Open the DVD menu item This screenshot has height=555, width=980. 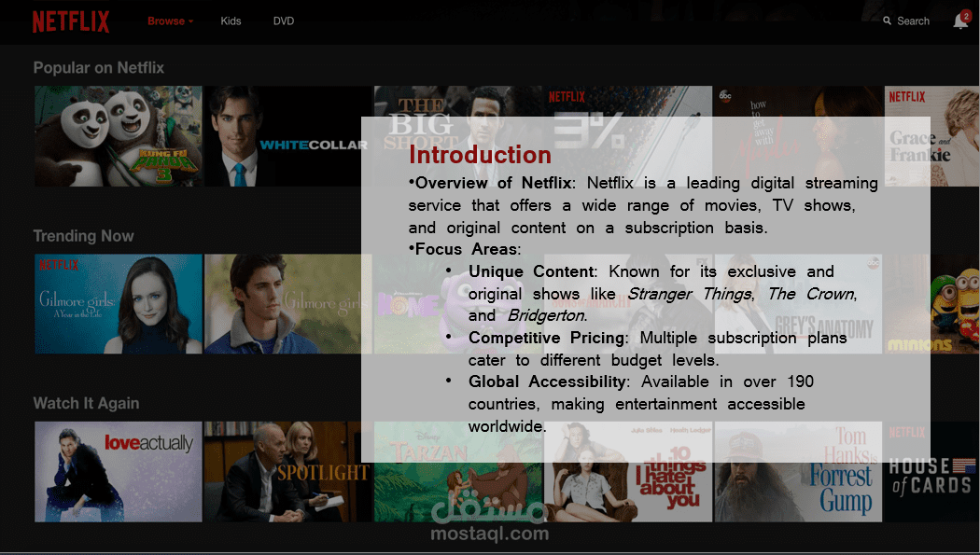click(x=283, y=21)
